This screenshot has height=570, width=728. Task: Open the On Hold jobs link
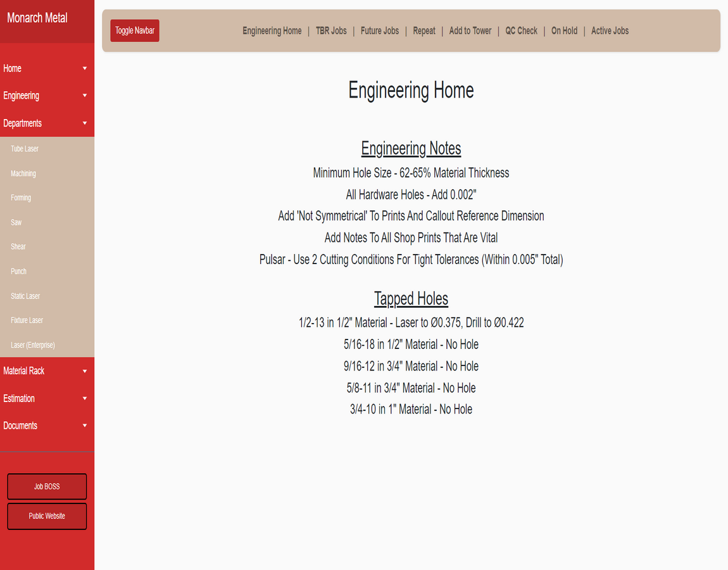564,31
